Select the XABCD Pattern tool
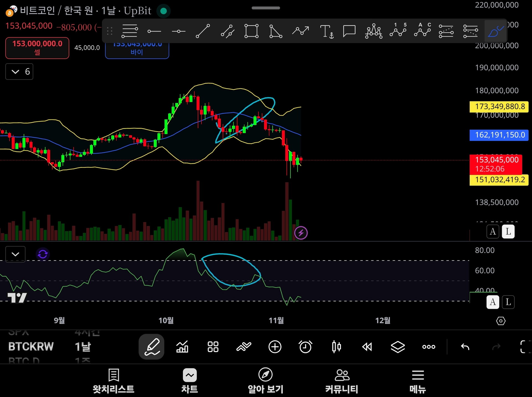Viewport: 532px width, 397px height. 374,31
